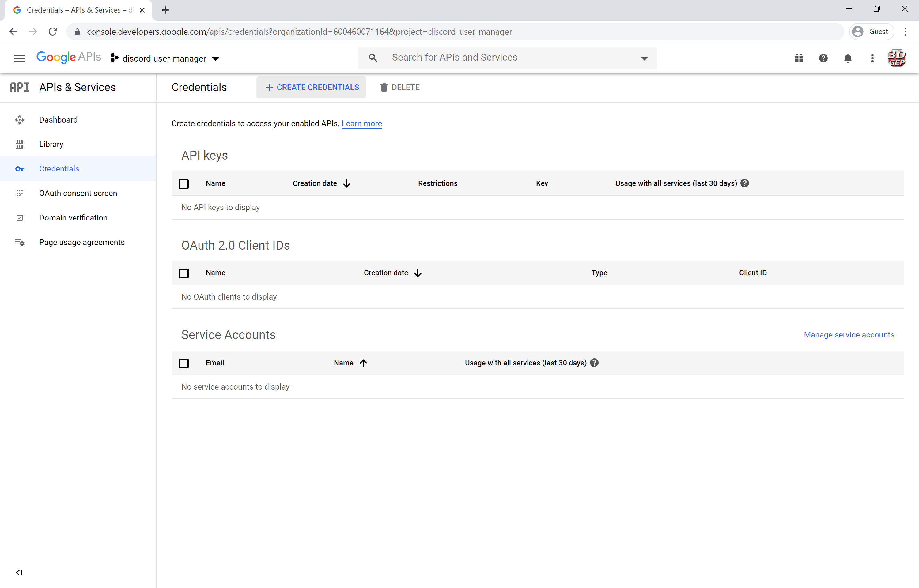Click the OAuth consent screen icon
The height and width of the screenshot is (588, 919).
[19, 193]
